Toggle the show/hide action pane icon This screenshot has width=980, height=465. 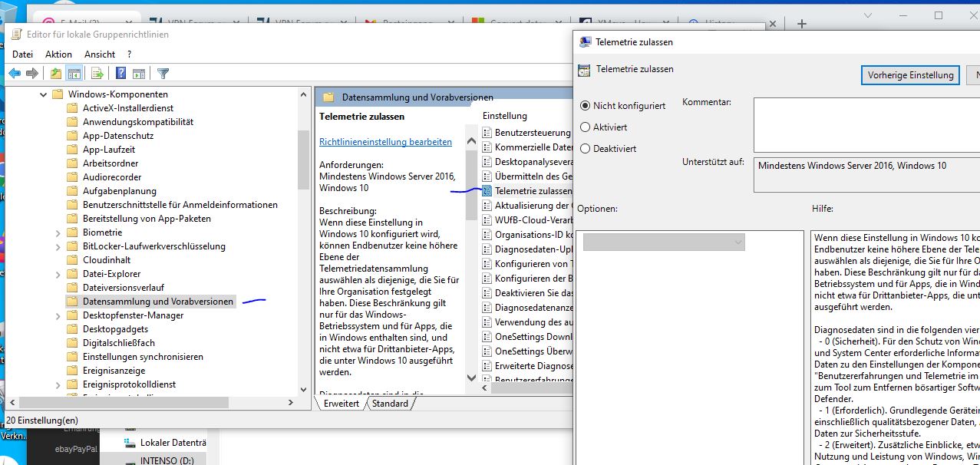[x=139, y=74]
